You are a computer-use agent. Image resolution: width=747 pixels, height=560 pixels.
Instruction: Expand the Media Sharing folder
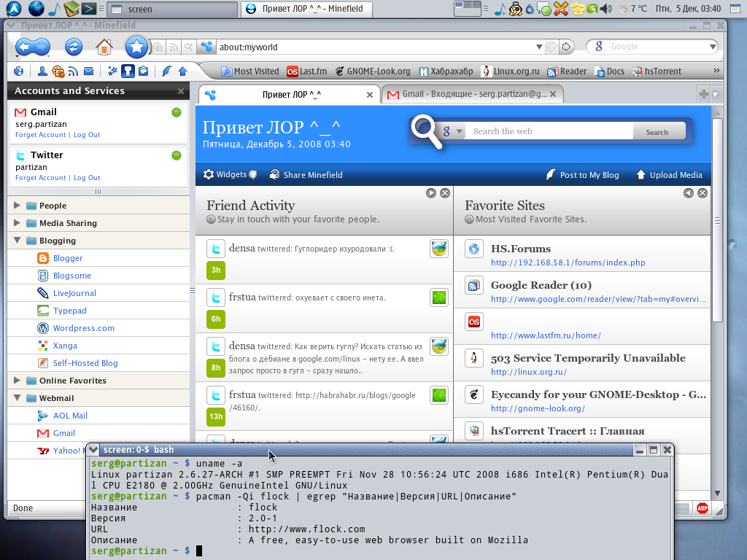point(18,223)
